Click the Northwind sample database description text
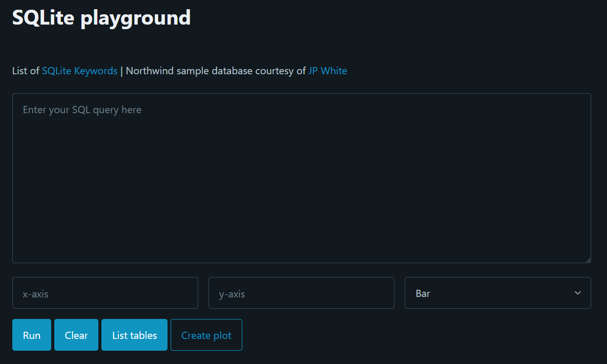The width and height of the screenshot is (607, 364). click(x=215, y=71)
